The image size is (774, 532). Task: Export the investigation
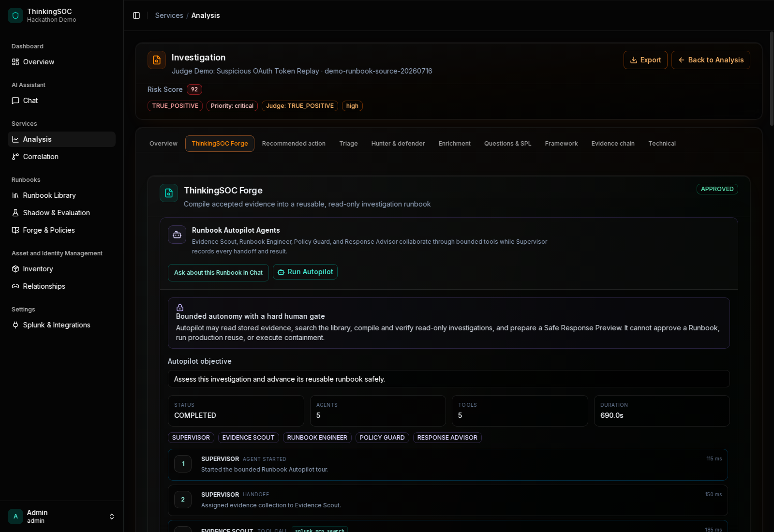645,60
